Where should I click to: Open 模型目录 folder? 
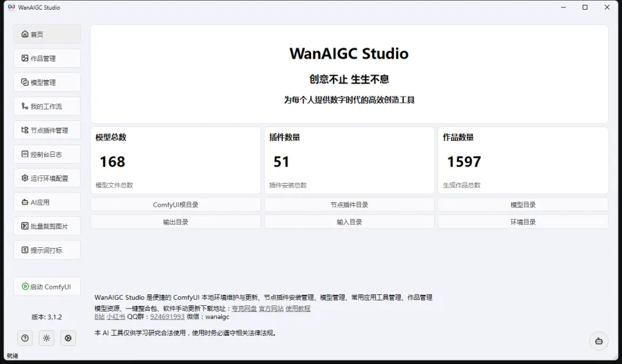pos(523,204)
